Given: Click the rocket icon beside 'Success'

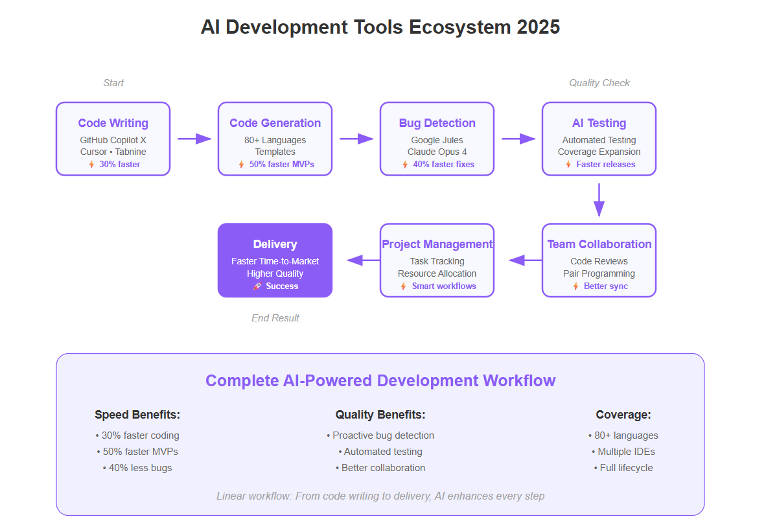Looking at the screenshot, I should point(257,286).
